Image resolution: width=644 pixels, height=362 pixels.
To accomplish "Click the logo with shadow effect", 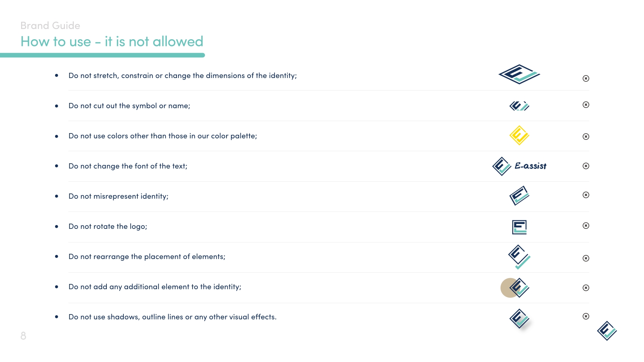I will tap(519, 319).
